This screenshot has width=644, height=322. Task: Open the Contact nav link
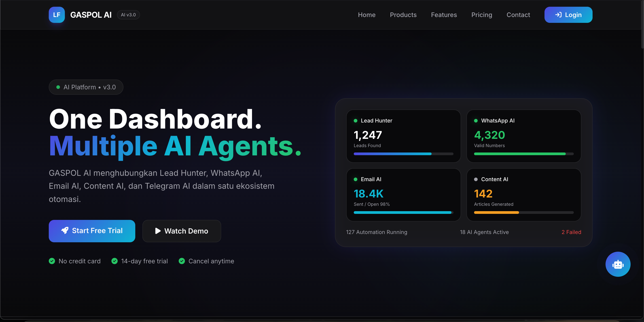pos(518,15)
